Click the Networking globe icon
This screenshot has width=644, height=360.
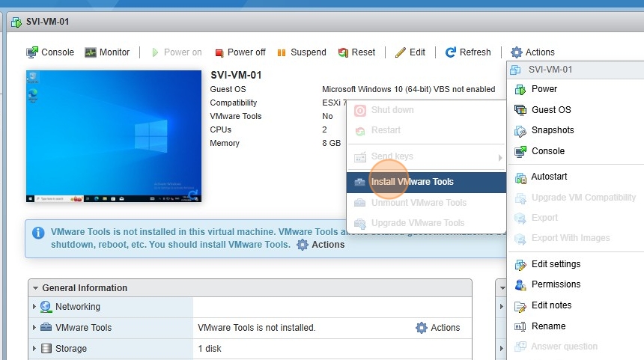click(46, 307)
